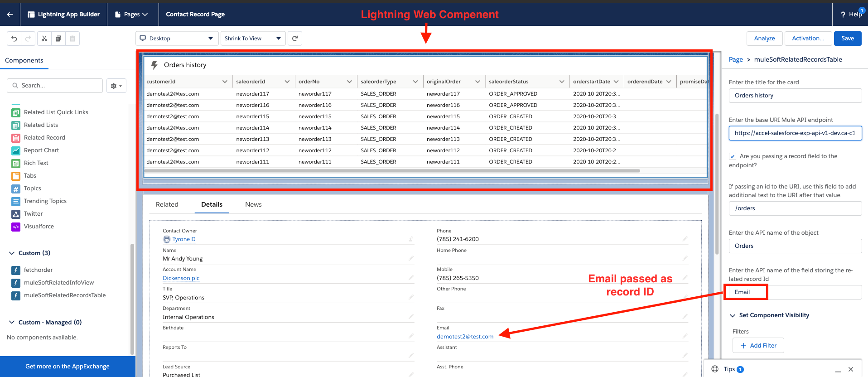Click the Lightning App Builder icon

coord(31,14)
